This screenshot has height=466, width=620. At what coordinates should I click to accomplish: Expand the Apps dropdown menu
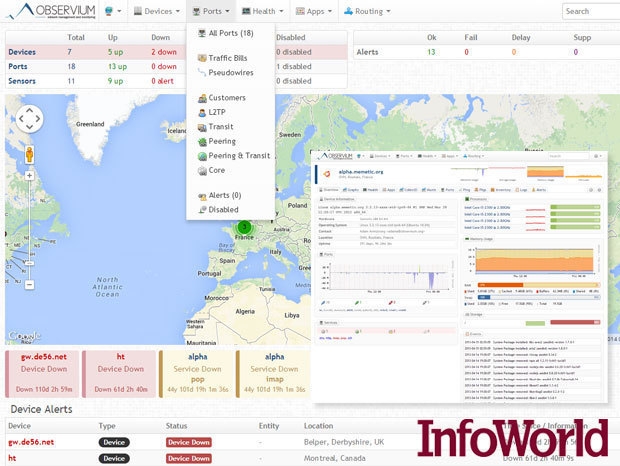point(314,12)
